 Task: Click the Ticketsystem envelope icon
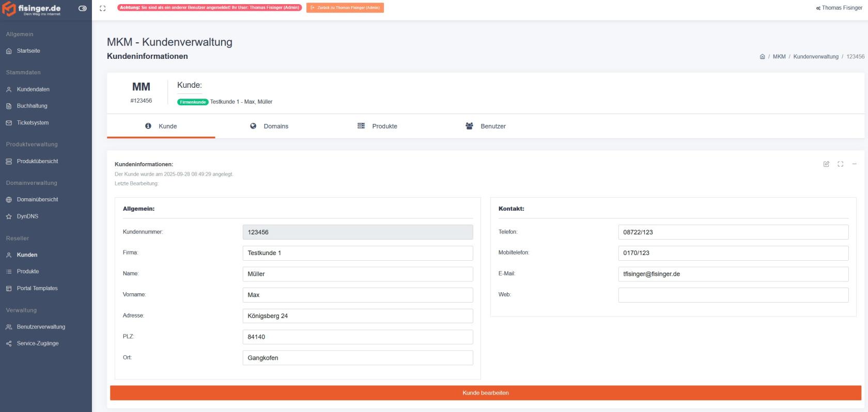tap(9, 123)
